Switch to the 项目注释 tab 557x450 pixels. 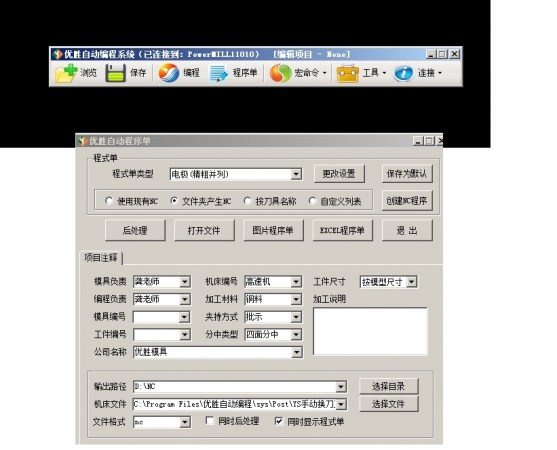(x=101, y=258)
